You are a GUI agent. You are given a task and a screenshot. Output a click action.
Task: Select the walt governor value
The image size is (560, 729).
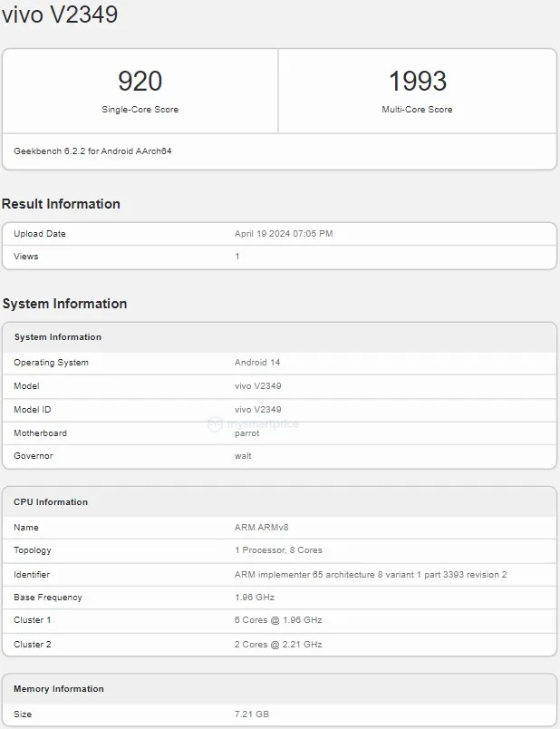pyautogui.click(x=243, y=456)
